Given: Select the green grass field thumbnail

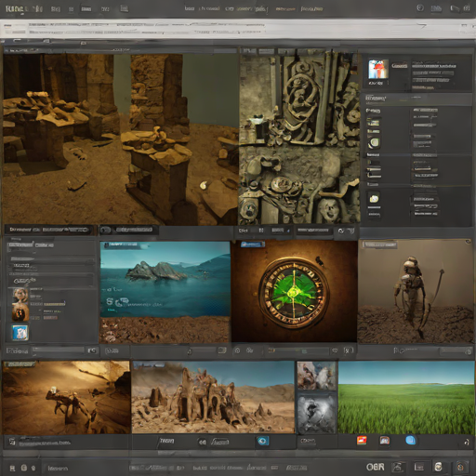Looking at the screenshot, I should click(406, 398).
